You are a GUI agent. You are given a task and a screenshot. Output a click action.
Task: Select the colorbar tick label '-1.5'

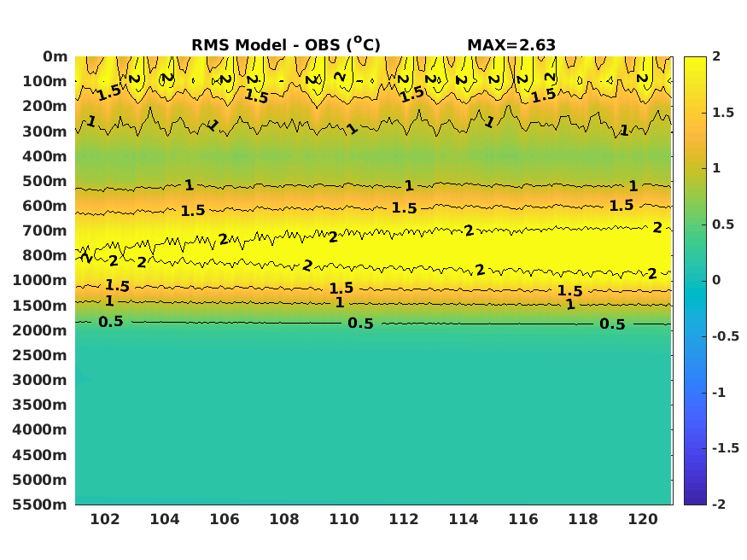tap(726, 448)
